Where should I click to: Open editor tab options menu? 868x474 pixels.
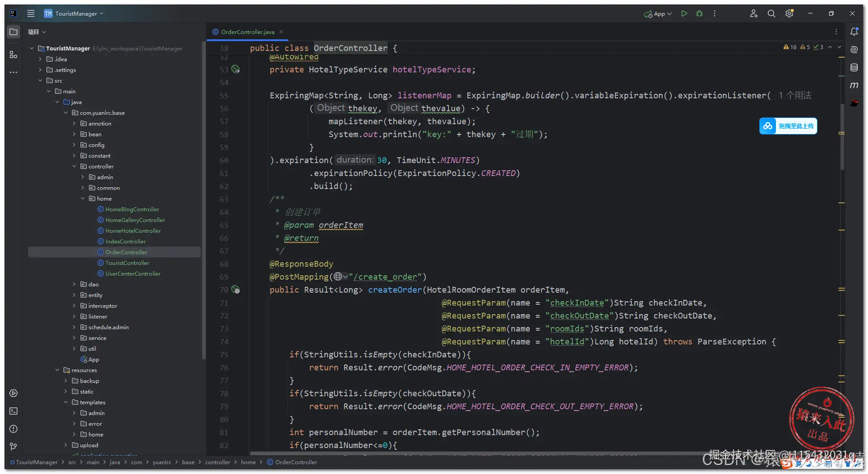coord(836,32)
